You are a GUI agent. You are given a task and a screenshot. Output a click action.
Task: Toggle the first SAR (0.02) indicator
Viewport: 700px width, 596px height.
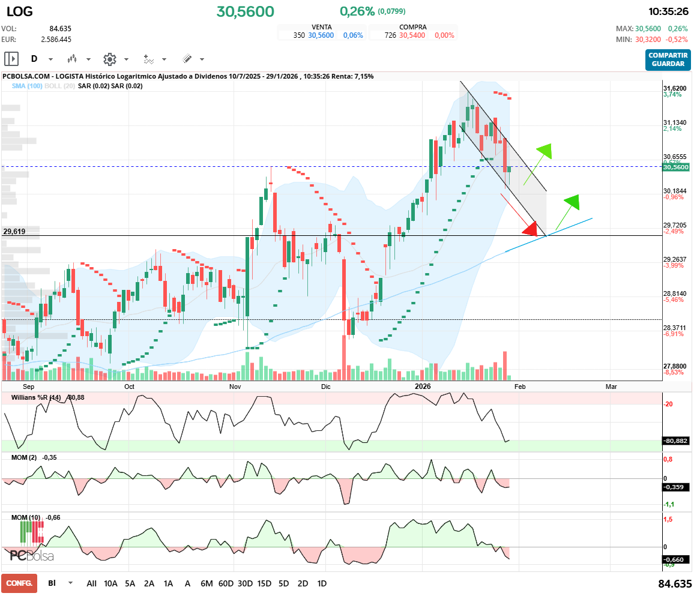[93, 86]
